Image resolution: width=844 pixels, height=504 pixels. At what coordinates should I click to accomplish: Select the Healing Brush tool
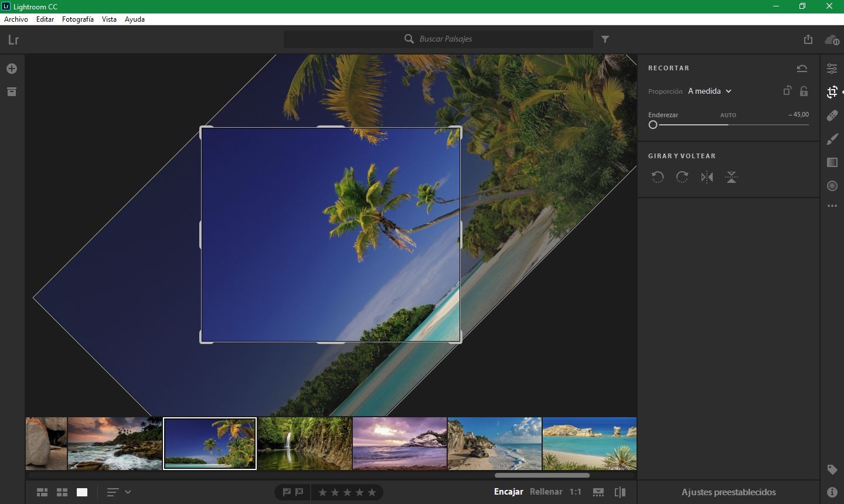(832, 115)
